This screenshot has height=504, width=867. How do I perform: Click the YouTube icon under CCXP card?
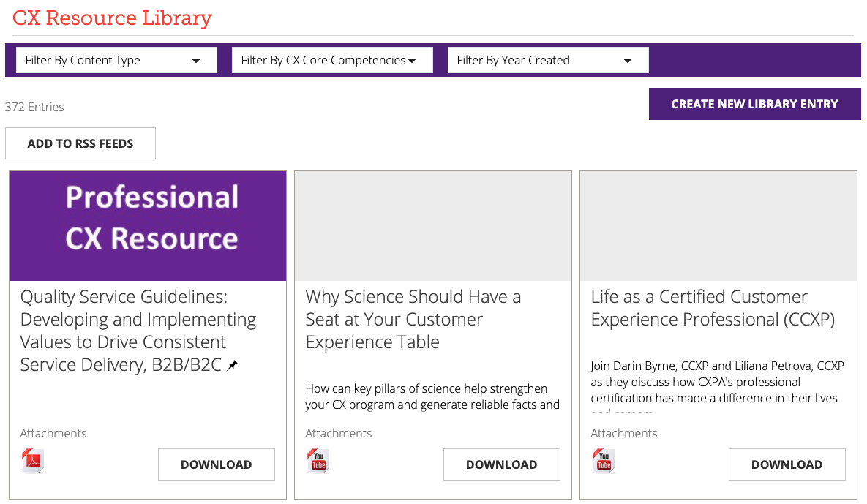604,462
